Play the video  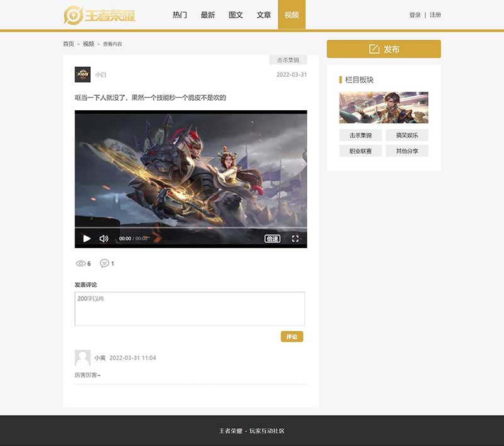tap(87, 239)
